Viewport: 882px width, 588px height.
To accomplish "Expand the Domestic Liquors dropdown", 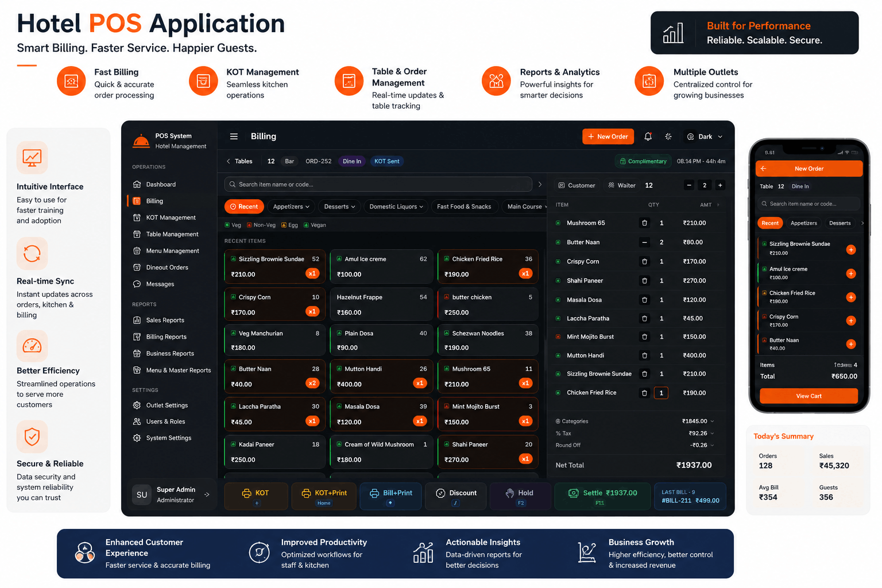I will click(396, 207).
